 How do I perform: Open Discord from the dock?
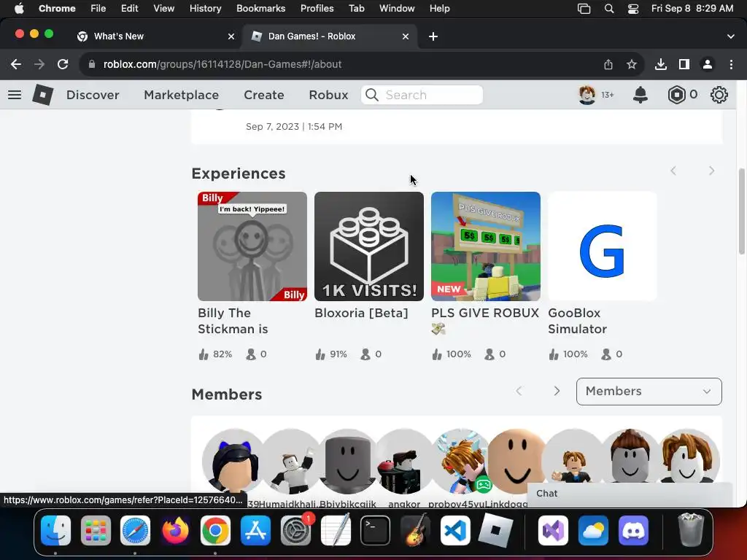click(x=633, y=530)
